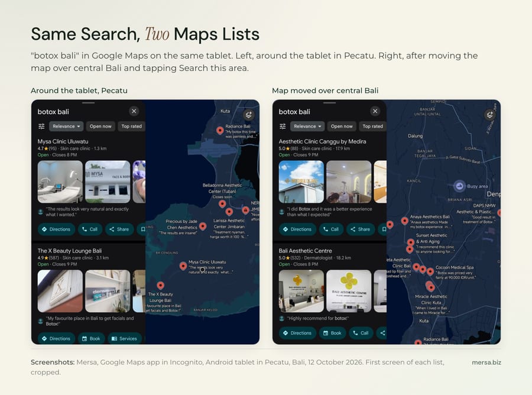Open Aesthetic Clinic Canggu by Medira listing
Viewport: 532px width, 395px height.
coord(322,141)
